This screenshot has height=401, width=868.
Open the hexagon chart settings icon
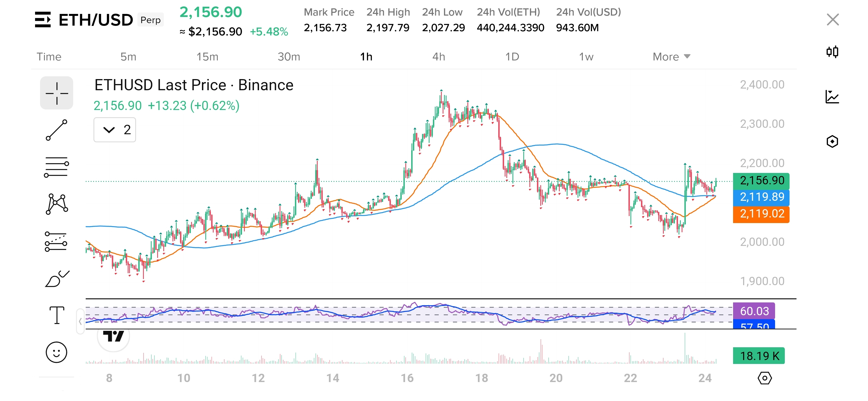(x=832, y=142)
